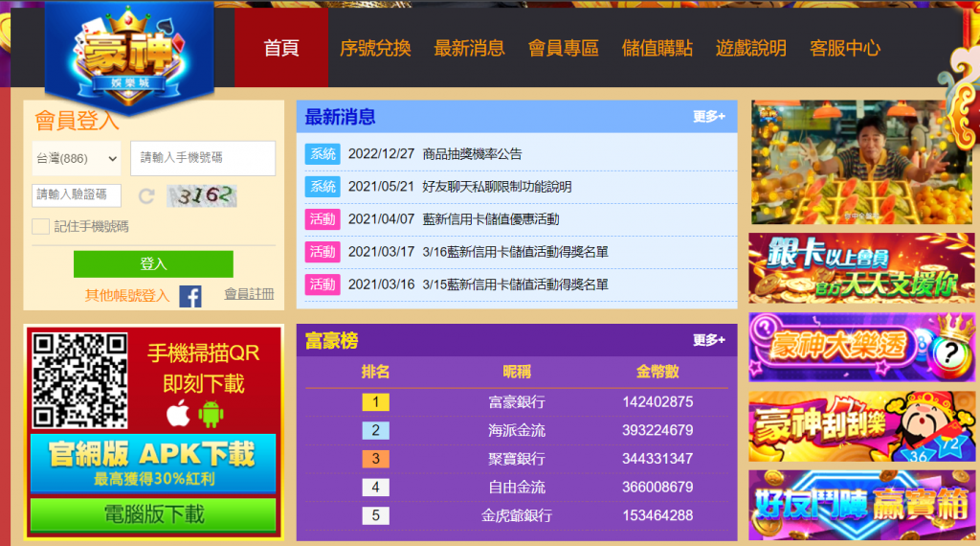
Task: Click the 系統 tag for 2021/05/21 news
Action: pos(323,187)
